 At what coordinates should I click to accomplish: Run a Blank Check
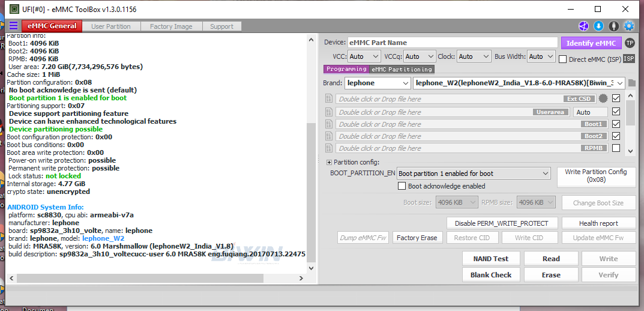click(491, 275)
